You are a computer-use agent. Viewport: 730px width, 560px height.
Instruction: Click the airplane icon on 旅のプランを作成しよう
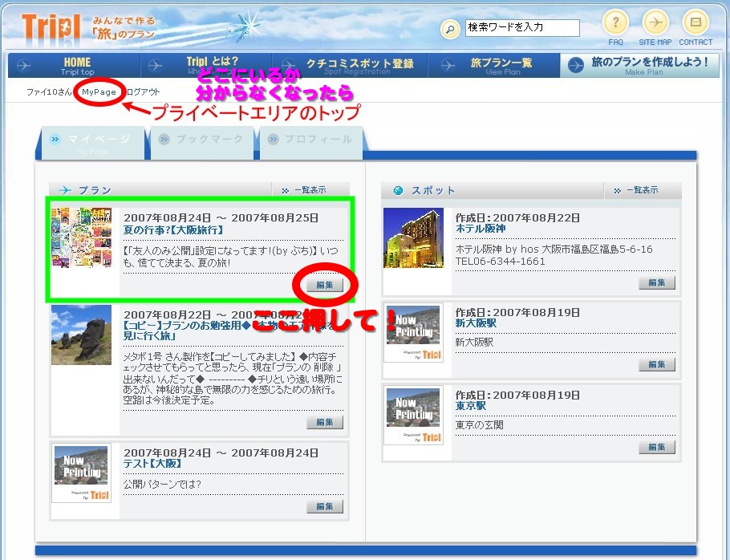click(x=575, y=66)
